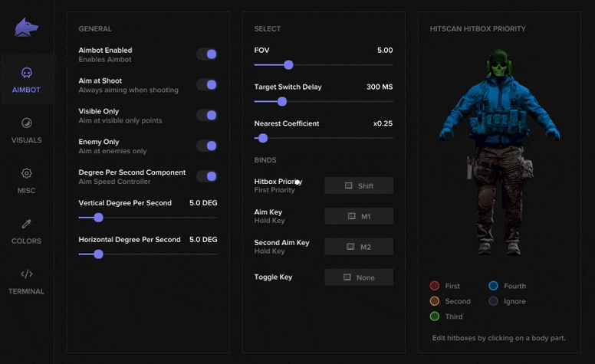Viewport: 595px width, 364px height.
Task: Open the Misc settings tab
Action: 26,181
